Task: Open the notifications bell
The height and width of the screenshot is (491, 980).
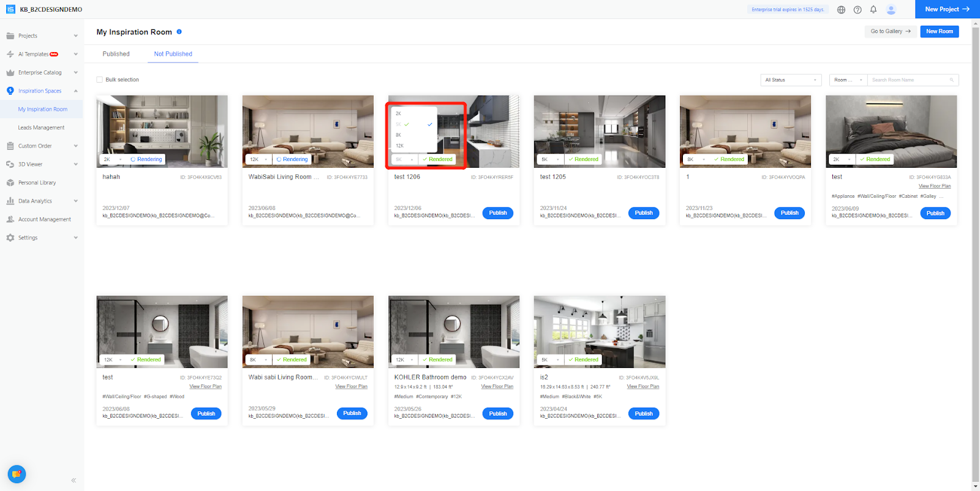Action: pos(873,9)
